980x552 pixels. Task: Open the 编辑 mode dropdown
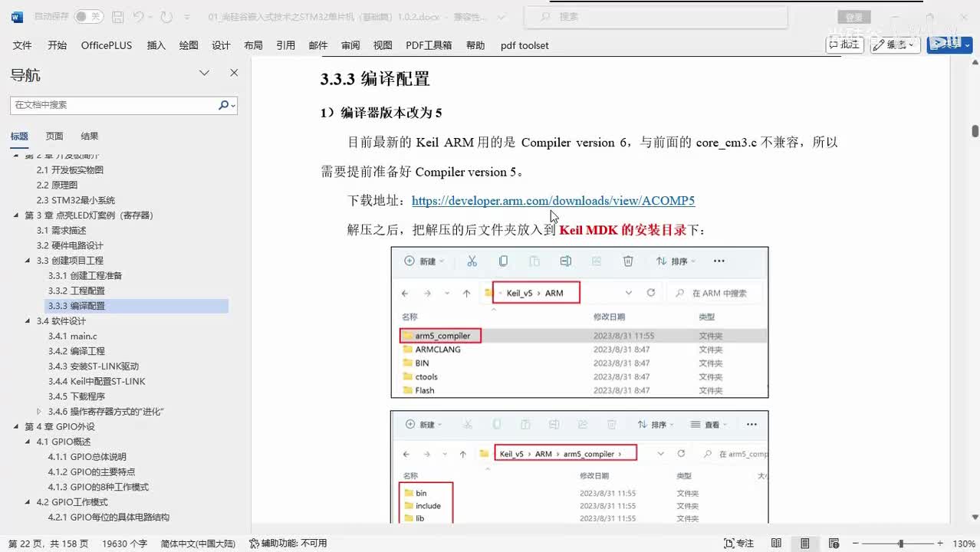pos(896,44)
